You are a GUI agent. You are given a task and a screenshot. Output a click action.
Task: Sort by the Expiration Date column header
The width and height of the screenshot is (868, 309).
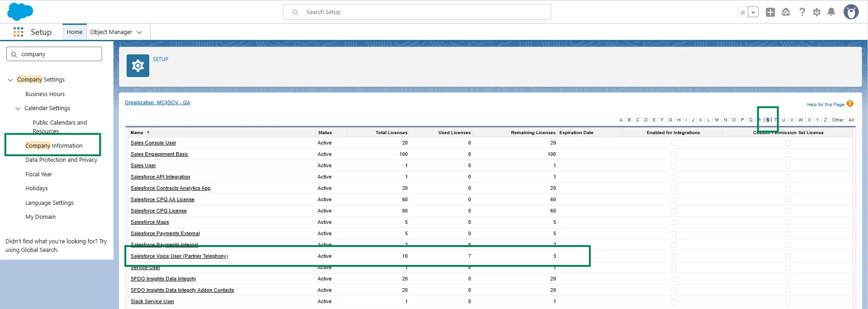click(x=576, y=133)
